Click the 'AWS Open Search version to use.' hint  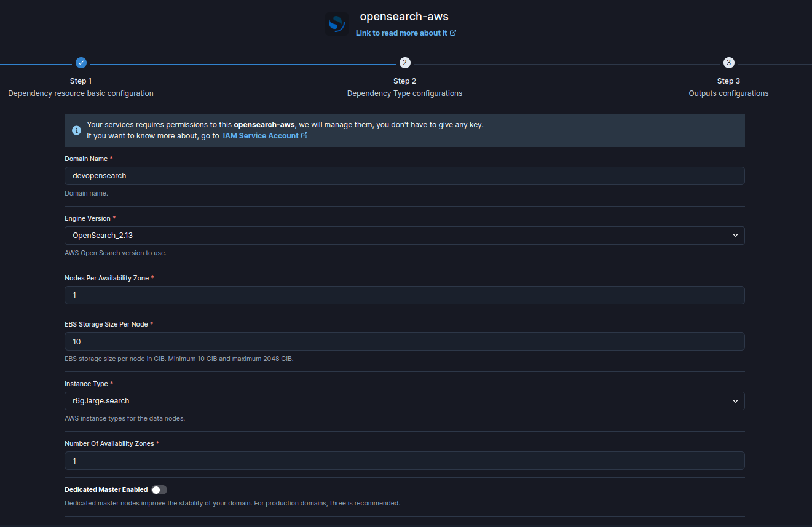(x=116, y=253)
